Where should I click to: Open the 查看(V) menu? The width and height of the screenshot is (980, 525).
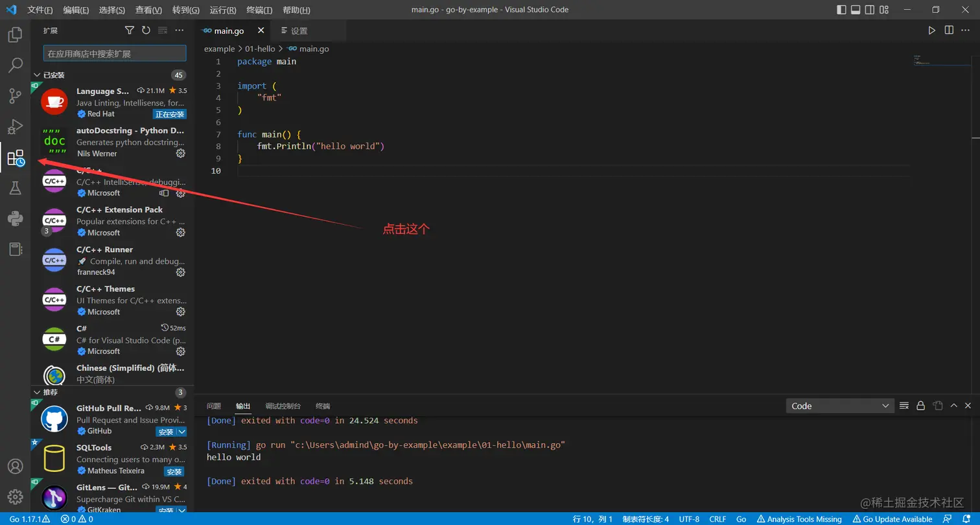149,10
